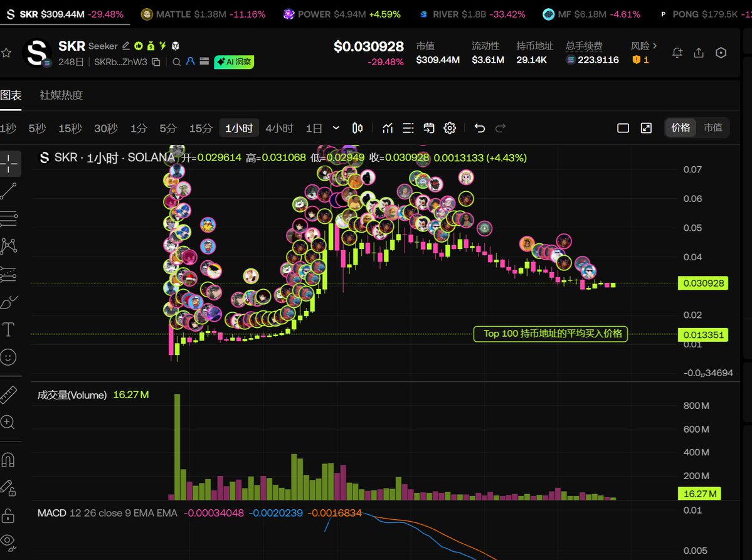Click the Top 100 average buy price line label
This screenshot has height=560, width=752.
pyautogui.click(x=550, y=334)
